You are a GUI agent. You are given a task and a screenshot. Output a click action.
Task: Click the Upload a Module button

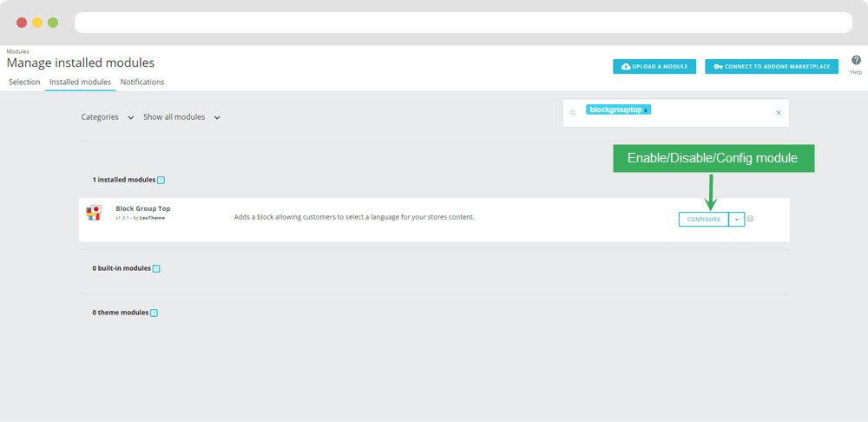pos(654,67)
